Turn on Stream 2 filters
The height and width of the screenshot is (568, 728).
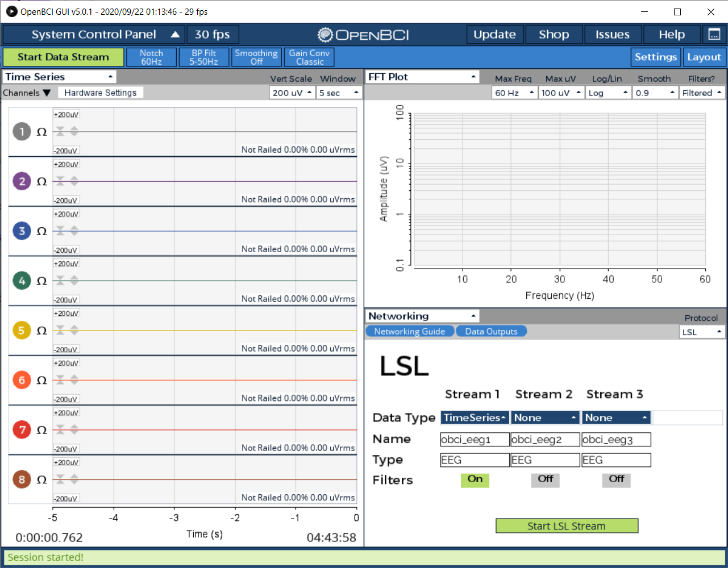[x=546, y=479]
